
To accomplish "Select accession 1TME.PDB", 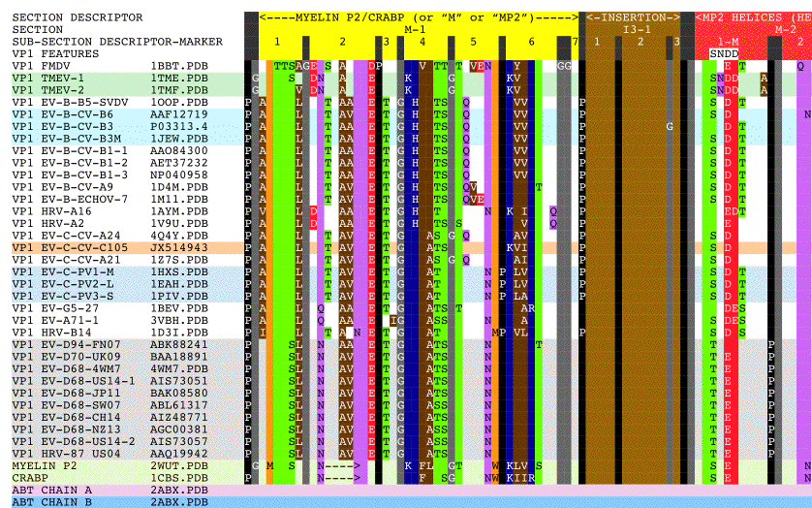I will 179,78.
